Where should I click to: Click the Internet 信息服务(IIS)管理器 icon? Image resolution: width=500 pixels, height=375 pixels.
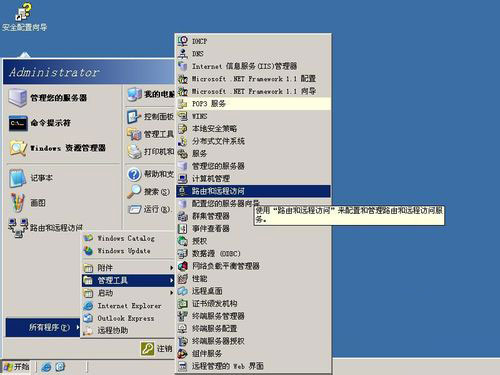pos(183,66)
